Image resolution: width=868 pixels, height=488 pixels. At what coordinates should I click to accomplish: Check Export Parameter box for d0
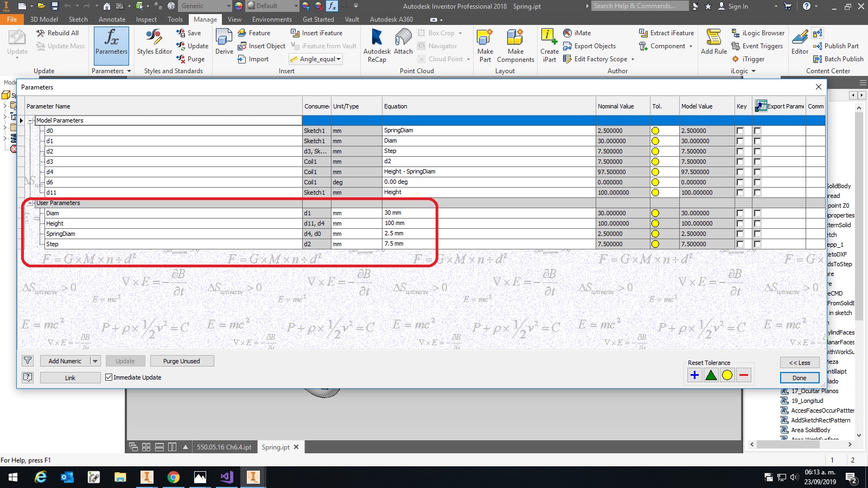(757, 131)
